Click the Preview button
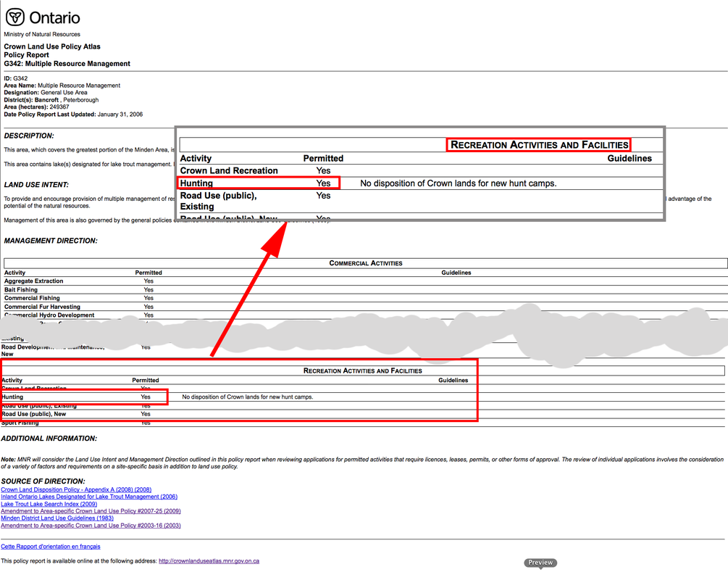 540,563
